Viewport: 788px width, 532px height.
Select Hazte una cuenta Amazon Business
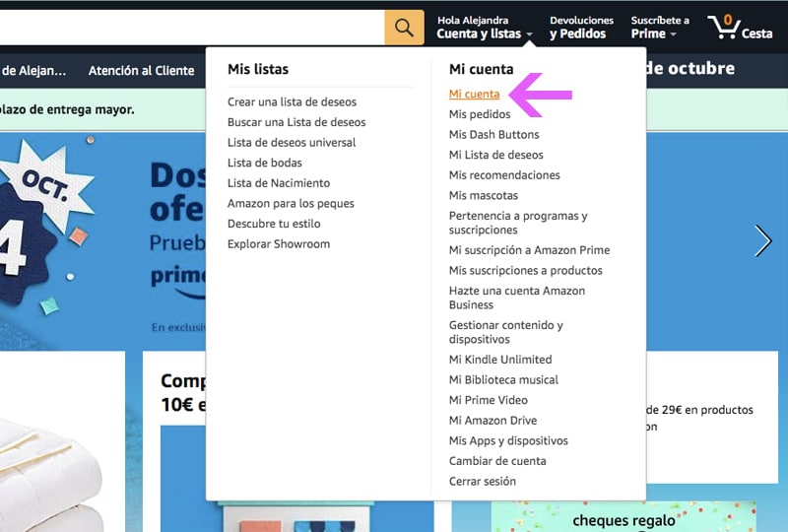(517, 298)
